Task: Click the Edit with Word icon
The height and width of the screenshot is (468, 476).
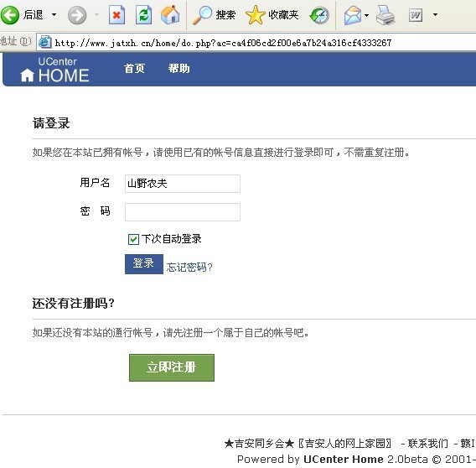Action: pos(416,15)
